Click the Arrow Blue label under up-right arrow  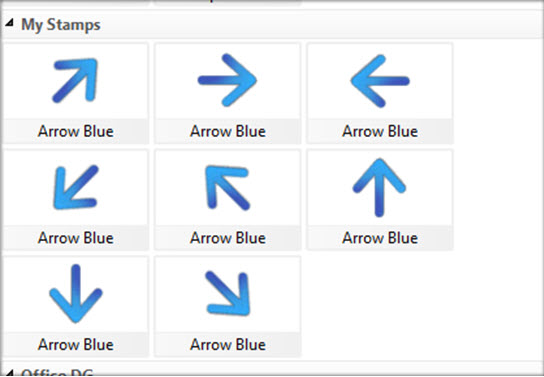pos(76,131)
